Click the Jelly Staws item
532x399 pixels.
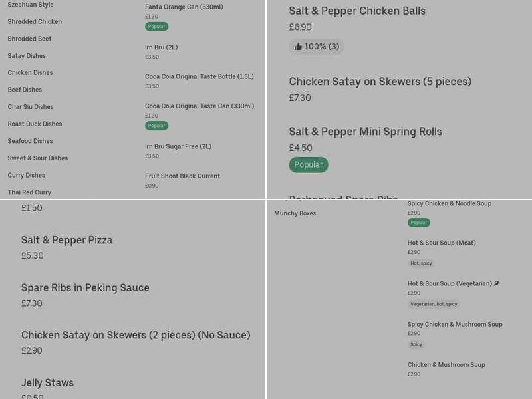(x=47, y=382)
